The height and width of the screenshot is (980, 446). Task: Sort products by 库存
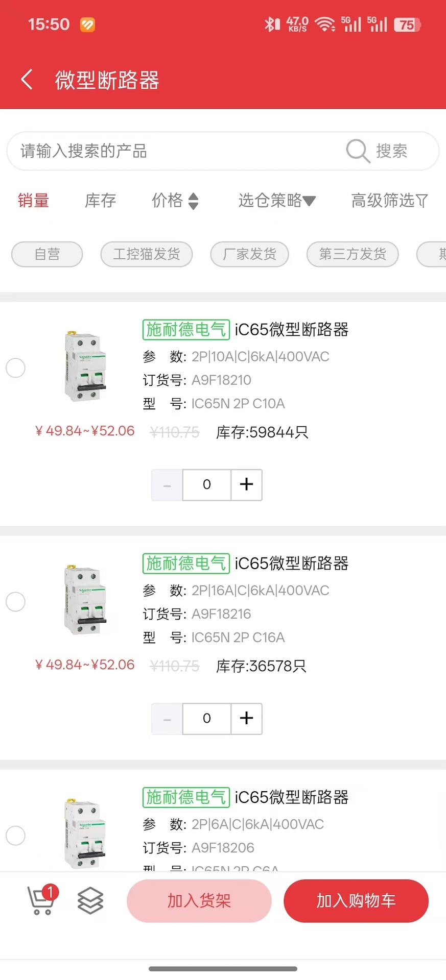[x=100, y=201]
